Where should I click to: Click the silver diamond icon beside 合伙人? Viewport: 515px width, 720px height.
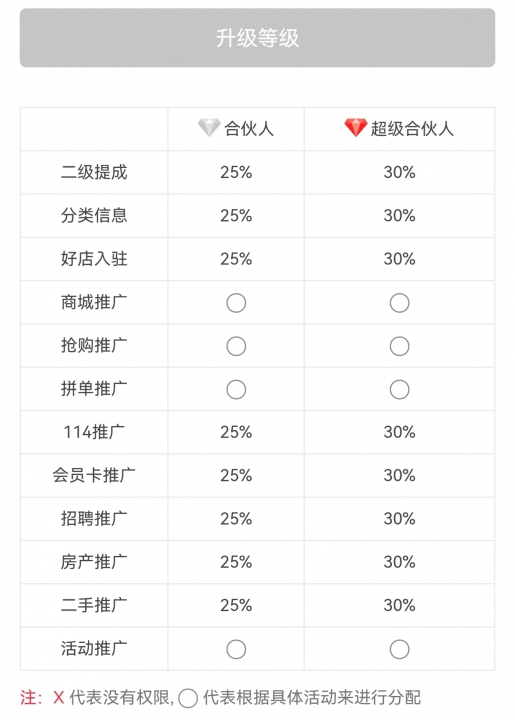(x=209, y=128)
